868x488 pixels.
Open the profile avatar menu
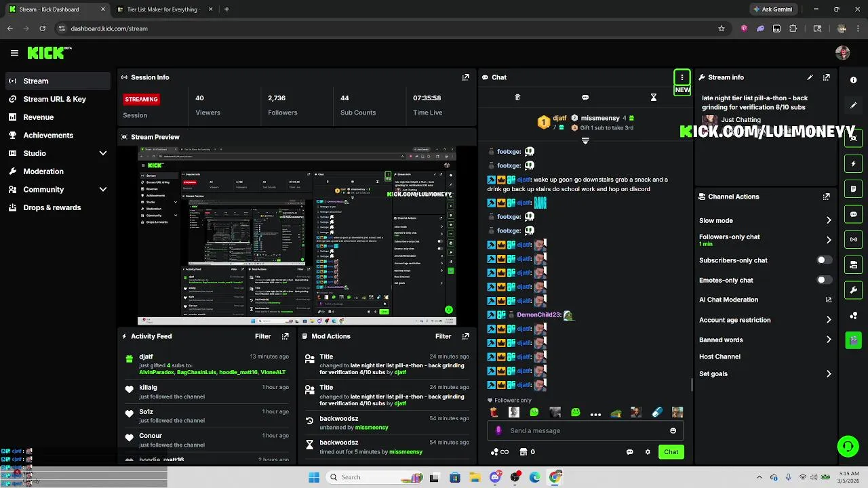843,53
